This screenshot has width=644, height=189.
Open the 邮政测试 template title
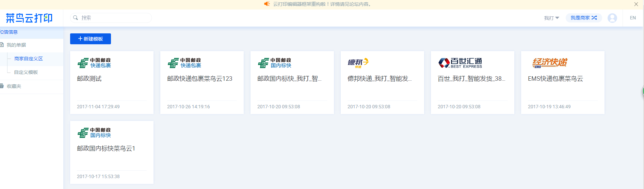point(89,79)
